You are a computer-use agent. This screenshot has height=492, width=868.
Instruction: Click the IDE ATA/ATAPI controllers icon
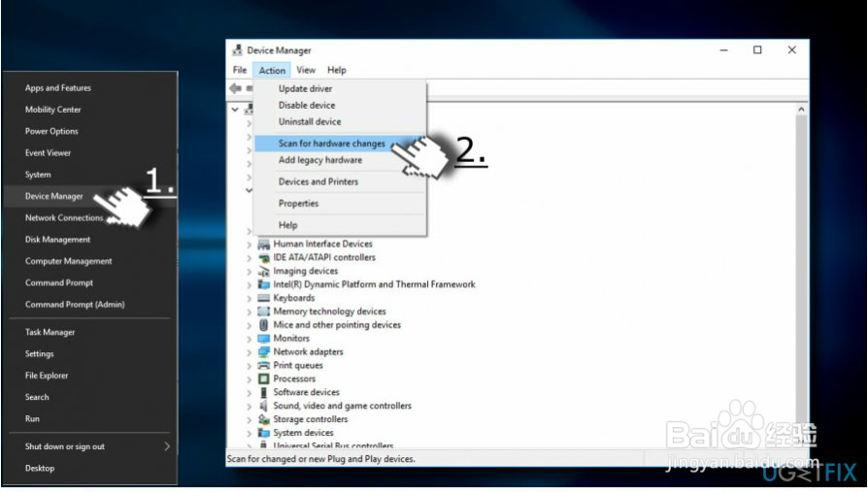pos(264,257)
